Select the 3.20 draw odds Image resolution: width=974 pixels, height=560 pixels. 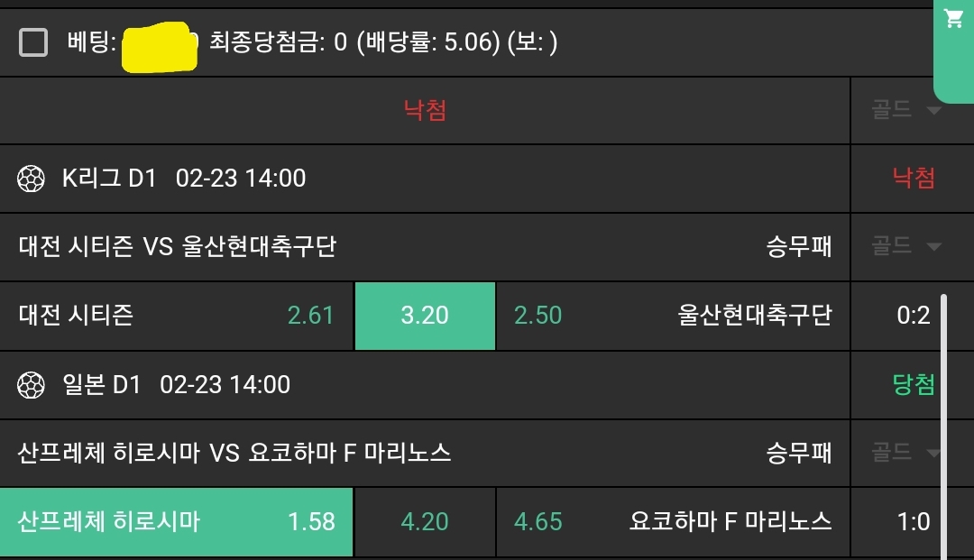point(425,316)
